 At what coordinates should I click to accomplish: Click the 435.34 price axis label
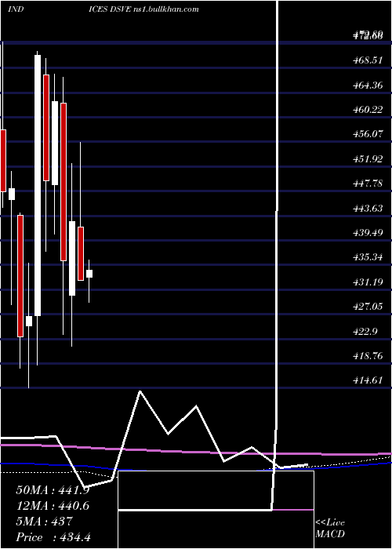coord(368,257)
